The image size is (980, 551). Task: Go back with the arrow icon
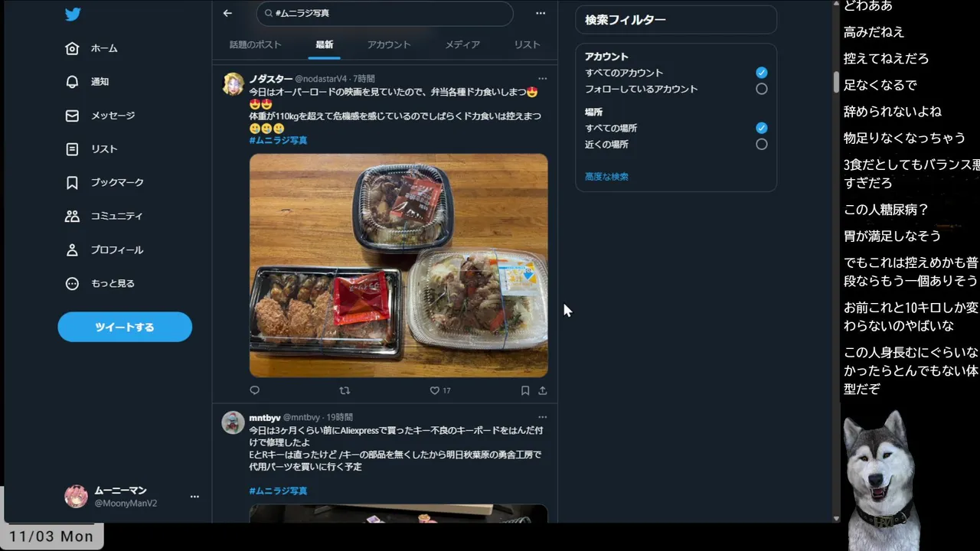click(x=227, y=13)
